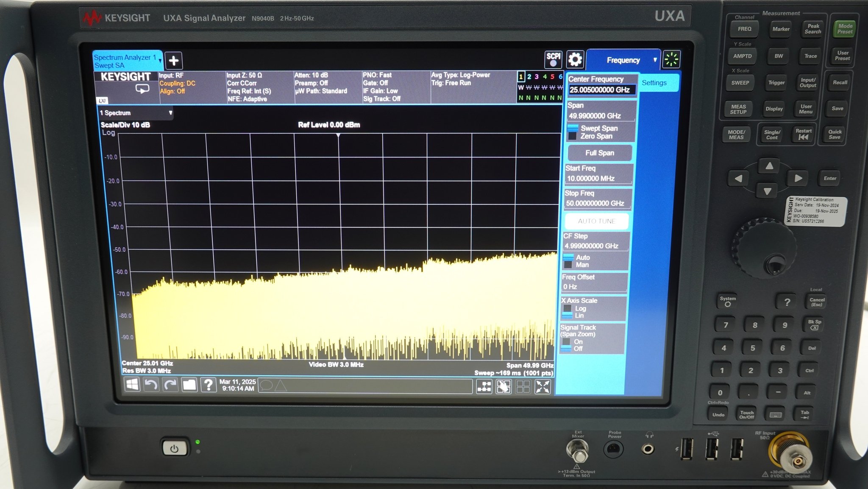
Task: Open the annotation speech bubble icon
Action: 267,386
